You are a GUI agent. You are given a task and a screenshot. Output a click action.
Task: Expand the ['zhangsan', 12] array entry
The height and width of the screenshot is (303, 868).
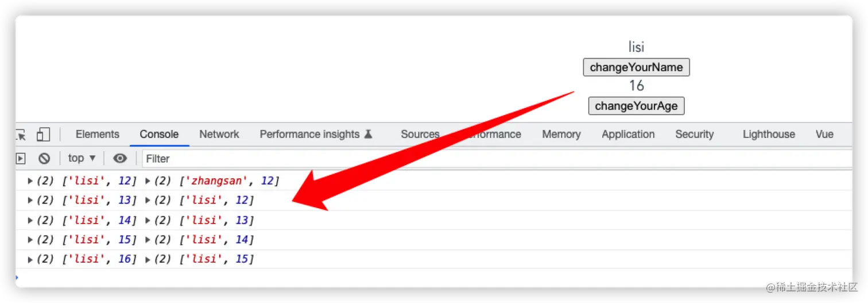pyautogui.click(x=148, y=181)
